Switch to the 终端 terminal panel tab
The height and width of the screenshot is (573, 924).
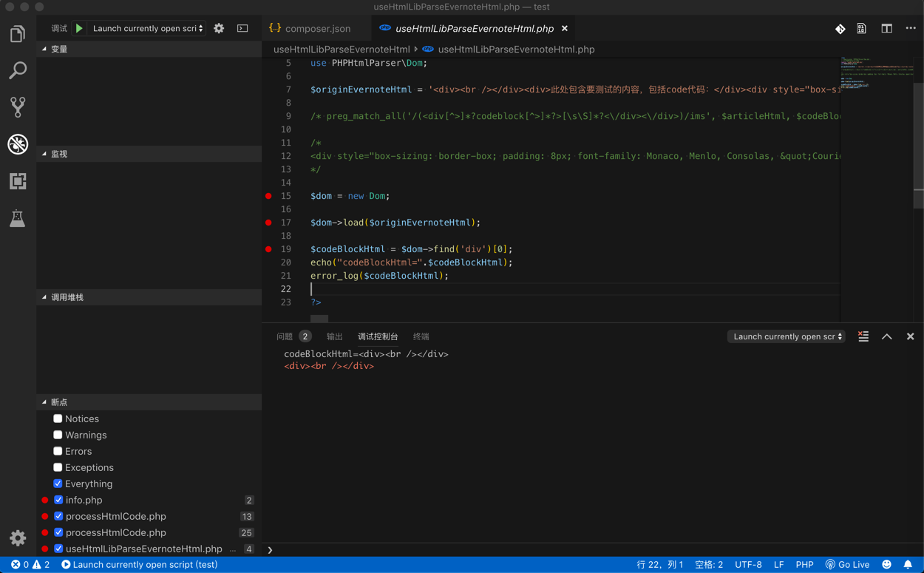tap(421, 336)
